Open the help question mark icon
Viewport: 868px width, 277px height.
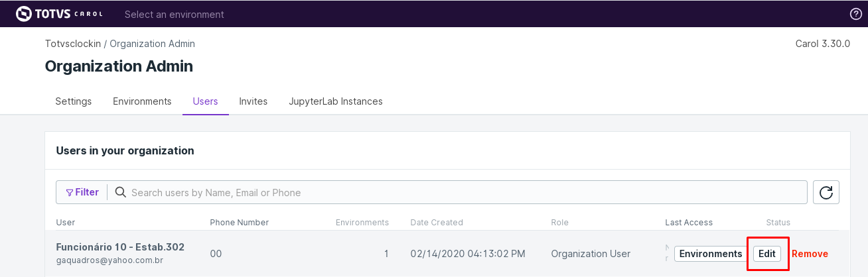coord(855,14)
